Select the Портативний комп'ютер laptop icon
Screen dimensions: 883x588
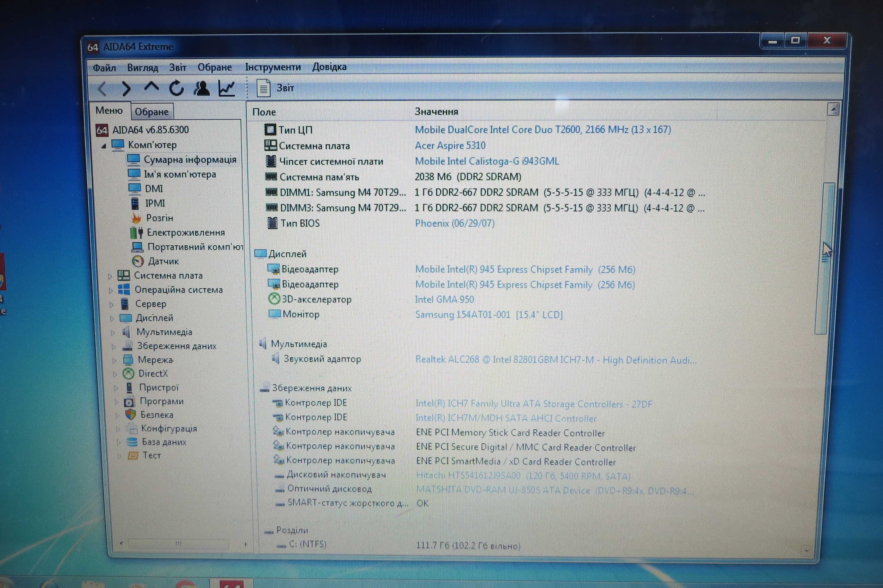(x=137, y=247)
